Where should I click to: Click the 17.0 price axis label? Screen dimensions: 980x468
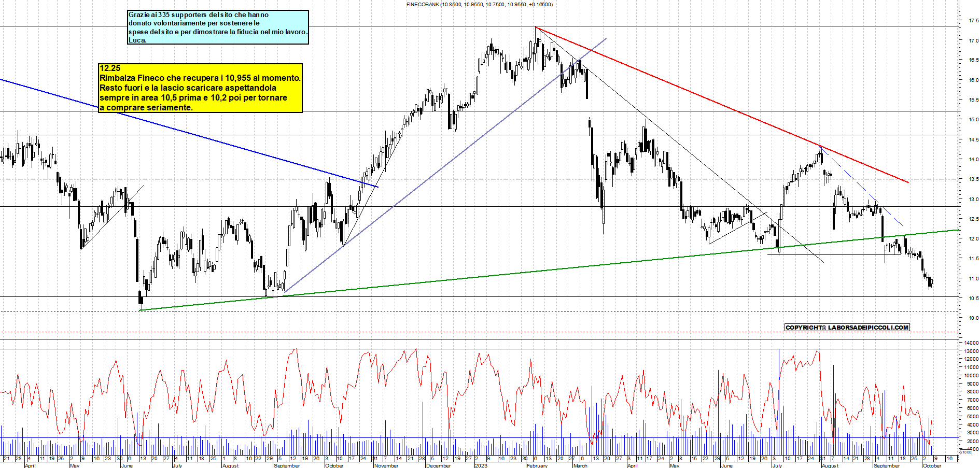coord(973,40)
